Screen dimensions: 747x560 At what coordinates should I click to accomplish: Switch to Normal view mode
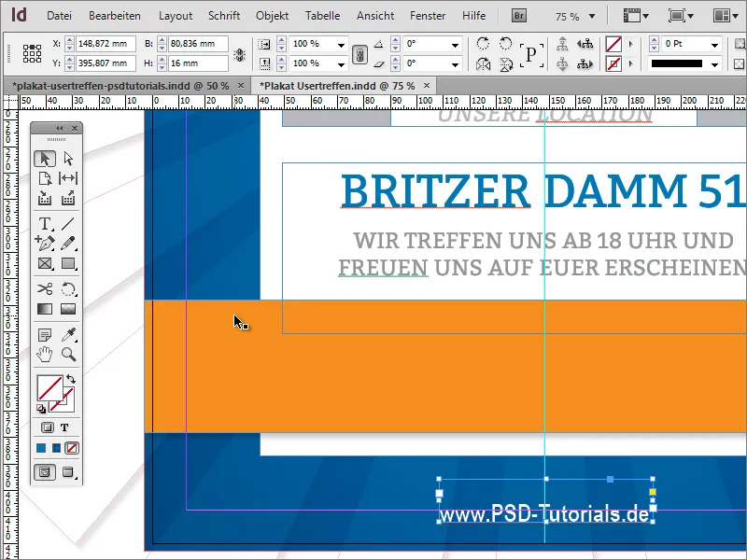pos(45,472)
